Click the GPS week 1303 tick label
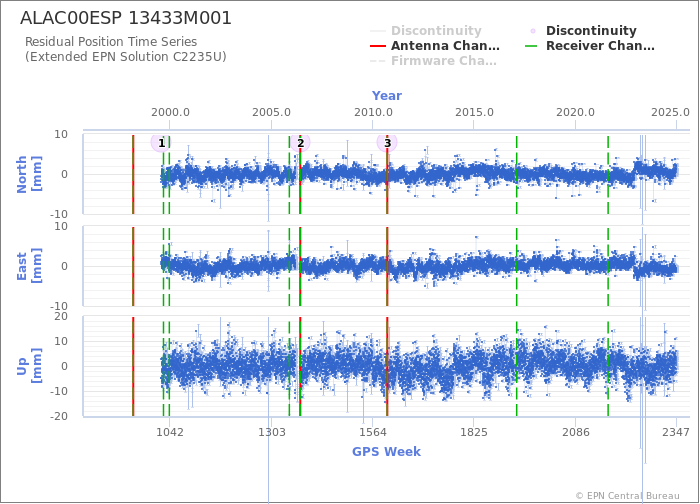700x504 pixels. (x=271, y=432)
